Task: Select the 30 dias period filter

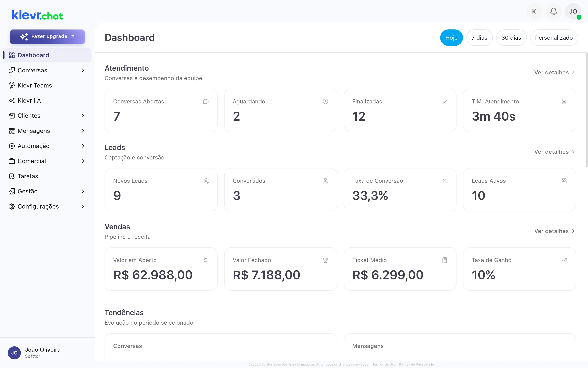Action: (511, 38)
